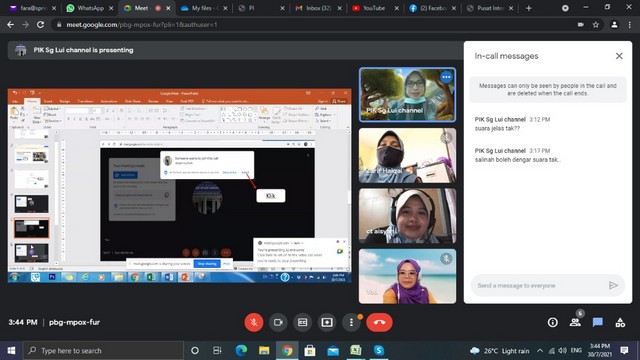Image resolution: width=640 pixels, height=360 pixels.
Task: Open the notification center icon
Action: [x=624, y=350]
